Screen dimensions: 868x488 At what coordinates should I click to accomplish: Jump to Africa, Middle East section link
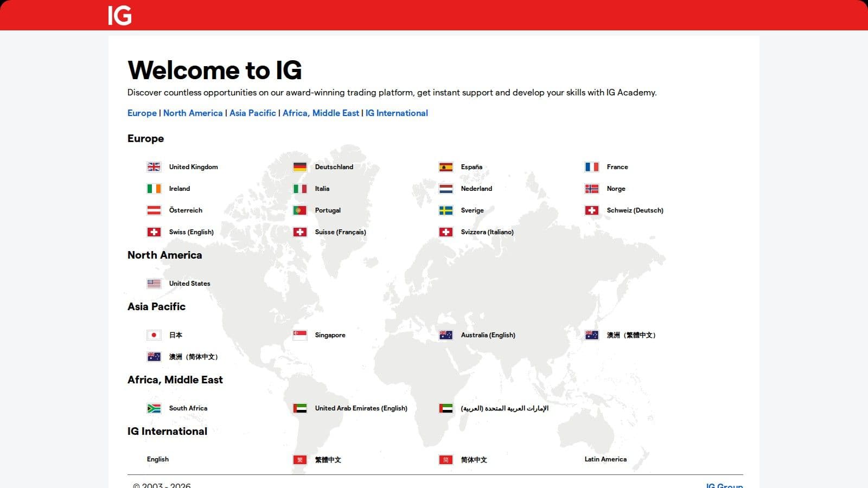coord(321,113)
